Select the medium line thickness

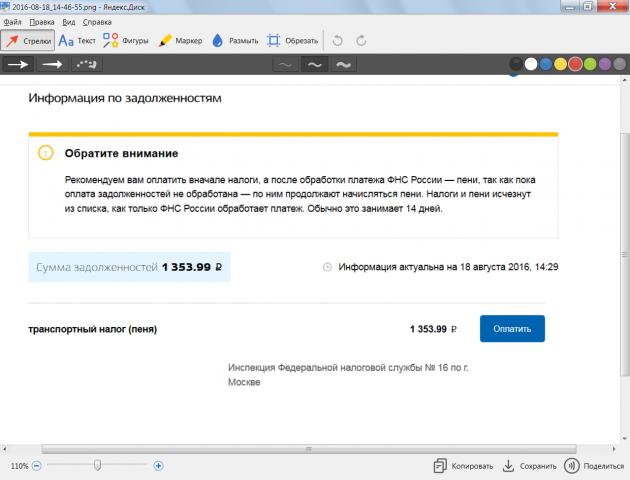[314, 64]
